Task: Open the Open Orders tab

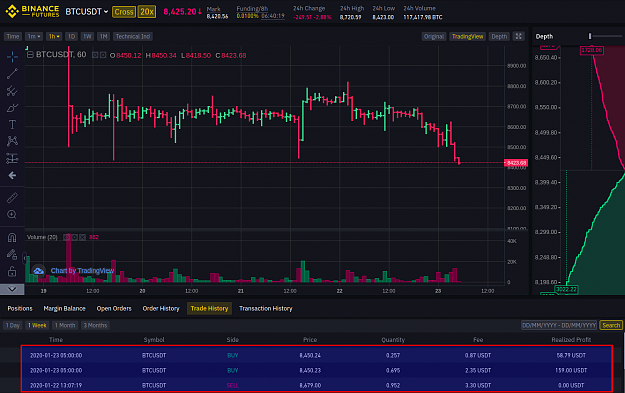Action: [x=114, y=309]
